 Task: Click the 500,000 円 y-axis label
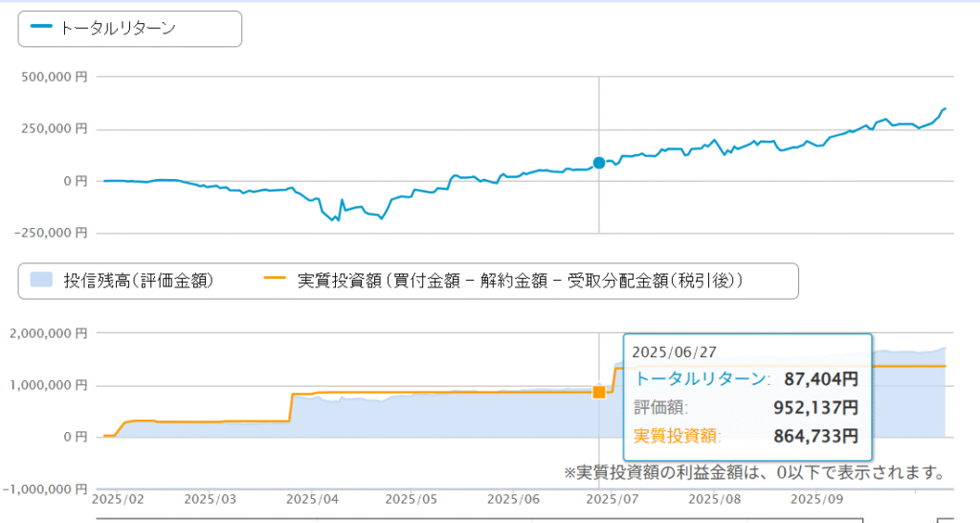(x=53, y=76)
